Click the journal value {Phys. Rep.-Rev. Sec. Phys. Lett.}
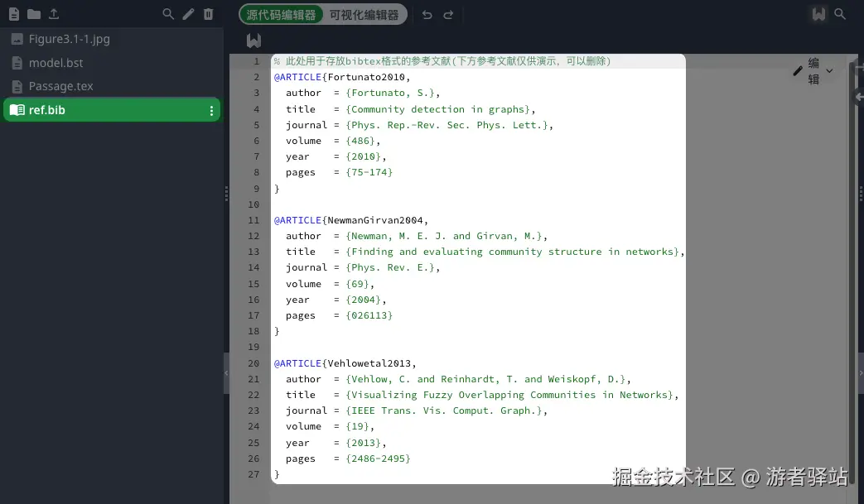This screenshot has height=504, width=864. (446, 125)
